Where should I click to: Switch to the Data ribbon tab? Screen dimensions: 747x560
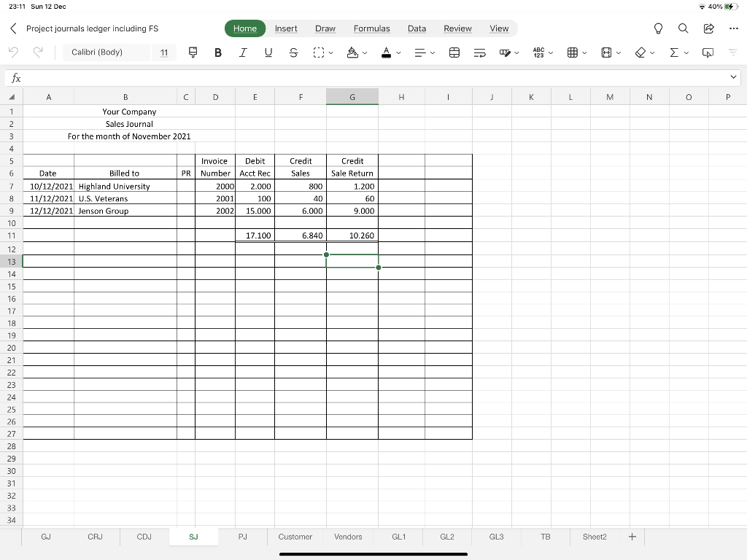(417, 28)
